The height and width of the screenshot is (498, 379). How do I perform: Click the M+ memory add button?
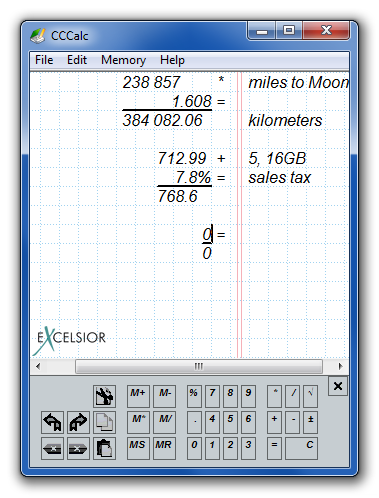point(138,396)
